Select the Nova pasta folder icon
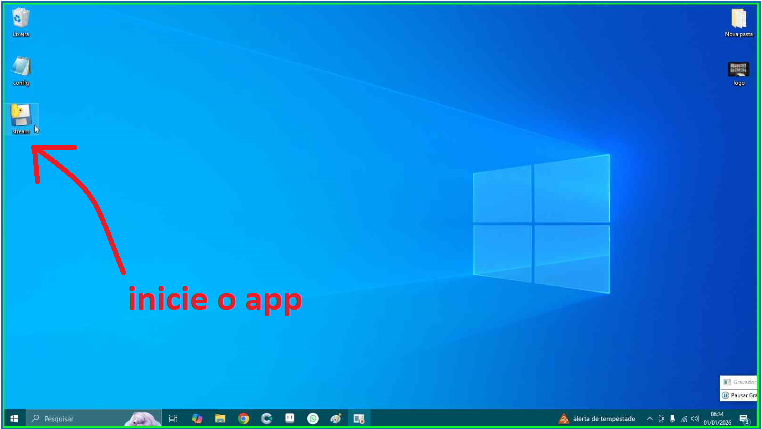The height and width of the screenshot is (429, 762). pos(739,22)
